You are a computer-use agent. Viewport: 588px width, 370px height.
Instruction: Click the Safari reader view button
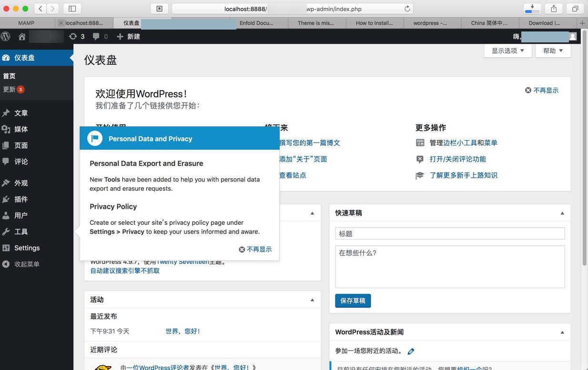coord(160,9)
